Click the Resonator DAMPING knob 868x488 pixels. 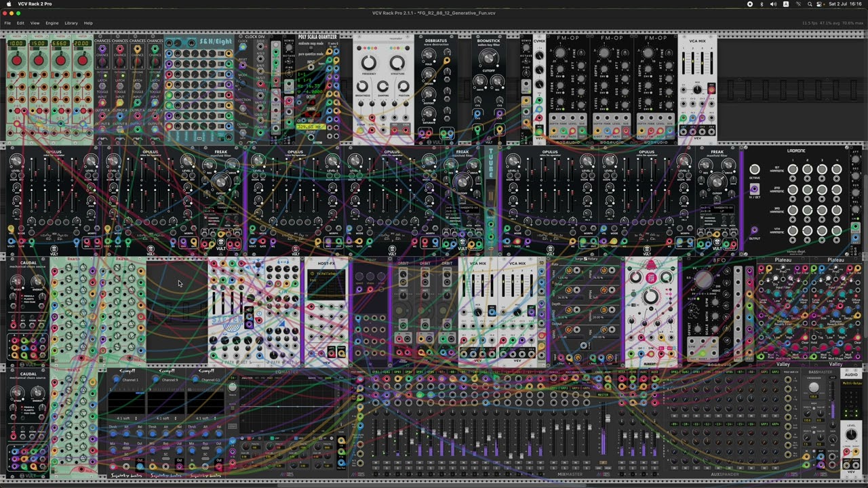coord(383,87)
